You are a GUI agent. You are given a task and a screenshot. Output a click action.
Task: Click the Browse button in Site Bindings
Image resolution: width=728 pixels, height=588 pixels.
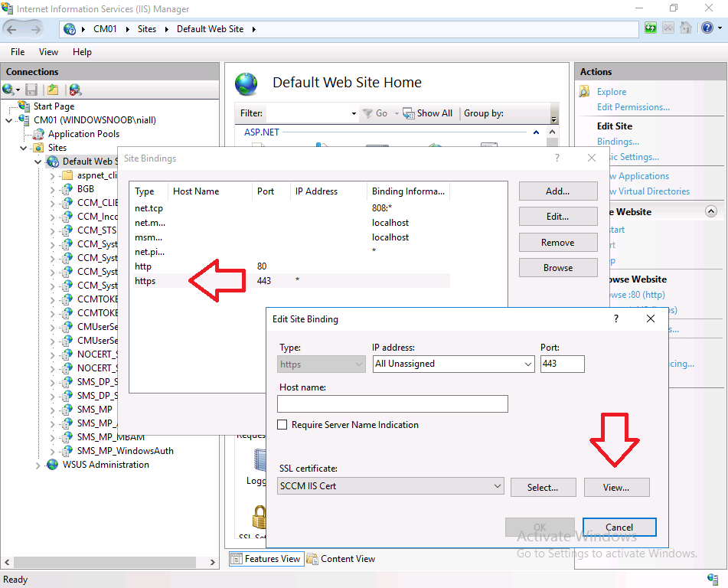tap(557, 268)
